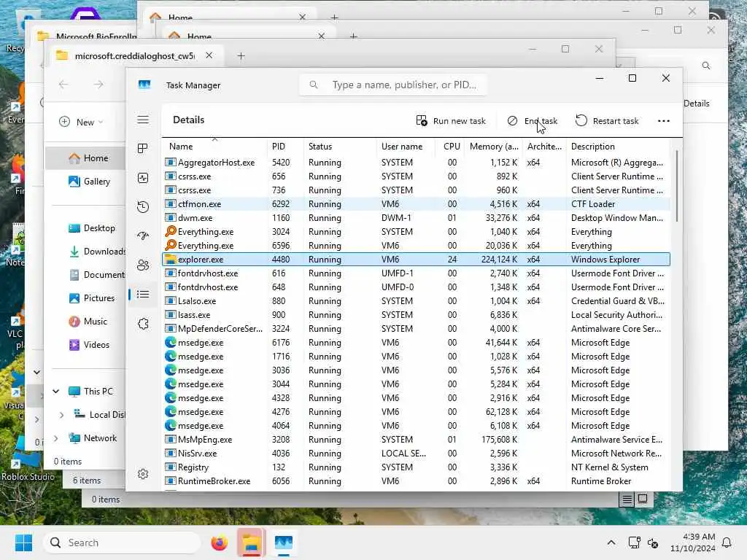This screenshot has height=560, width=747.
Task: Open Task Manager settings gear
Action: tap(143, 474)
